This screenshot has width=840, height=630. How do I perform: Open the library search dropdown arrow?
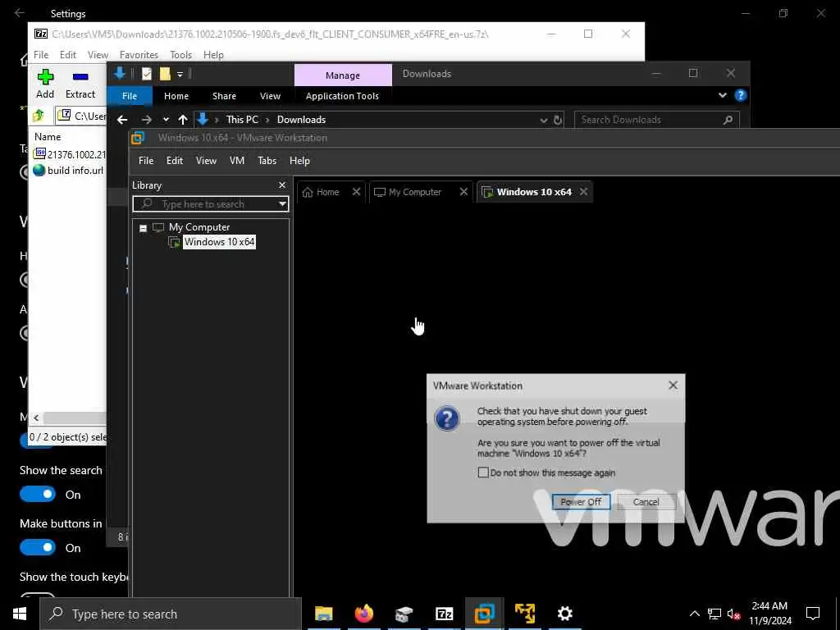tap(282, 204)
